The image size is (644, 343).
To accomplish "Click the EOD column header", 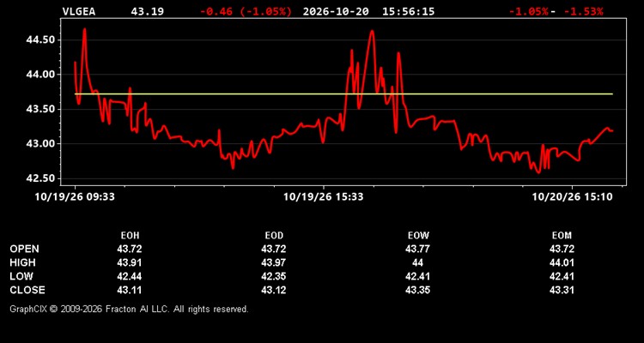I will (274, 236).
